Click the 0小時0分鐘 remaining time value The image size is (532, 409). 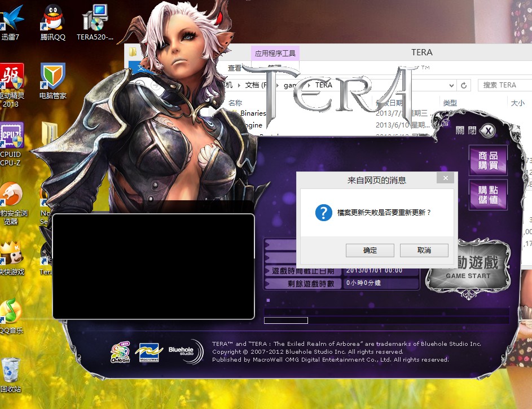(363, 283)
